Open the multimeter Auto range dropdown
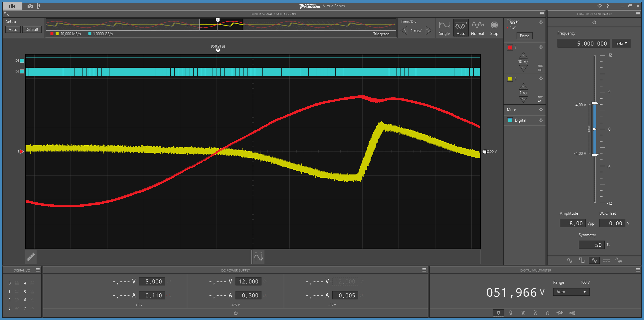The width and height of the screenshot is (644, 320). click(x=571, y=292)
